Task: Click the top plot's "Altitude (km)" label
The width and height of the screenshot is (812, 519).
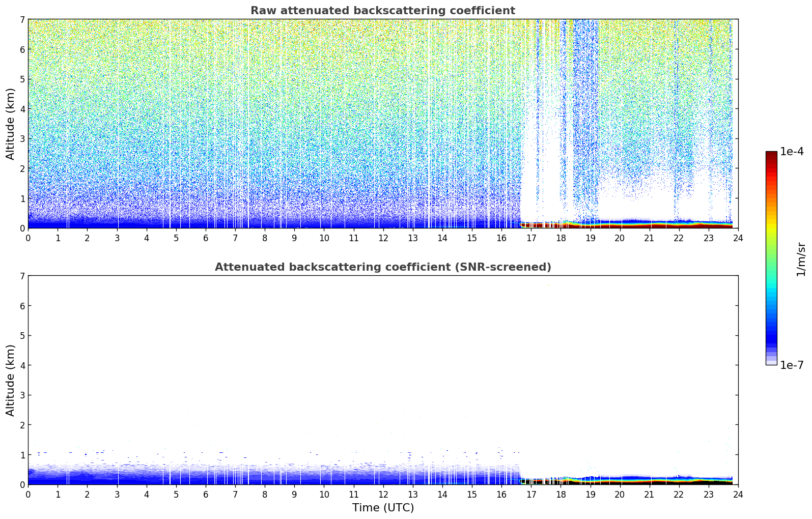Action: tap(11, 124)
